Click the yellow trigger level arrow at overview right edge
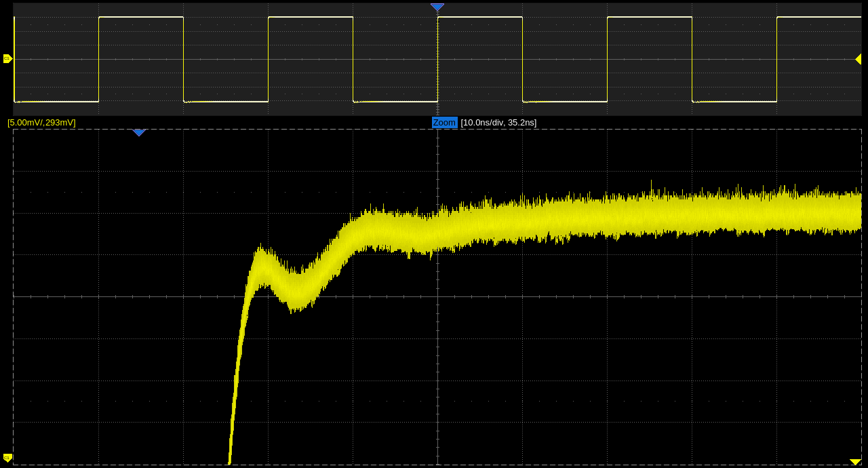 (858, 60)
